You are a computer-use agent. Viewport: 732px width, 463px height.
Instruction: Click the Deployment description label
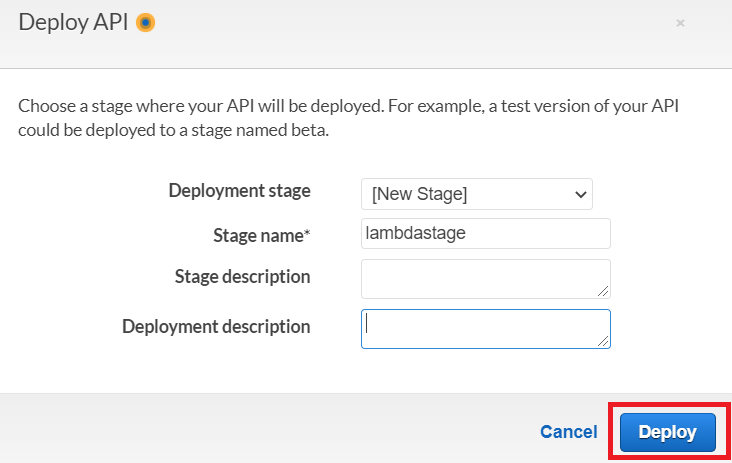tap(216, 327)
